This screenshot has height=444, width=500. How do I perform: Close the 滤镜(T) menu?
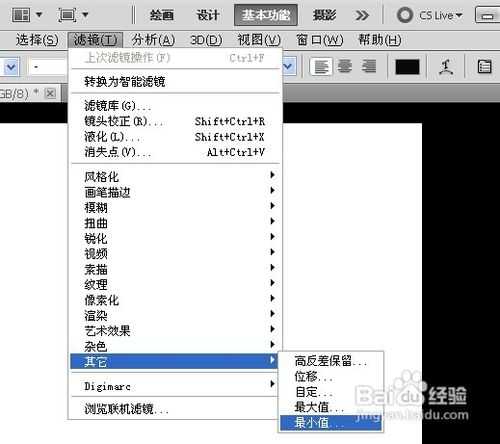[x=95, y=40]
